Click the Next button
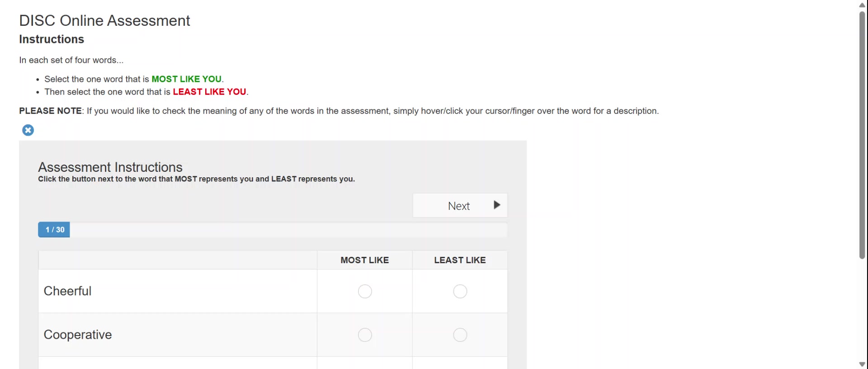The height and width of the screenshot is (369, 868). pyautogui.click(x=459, y=206)
